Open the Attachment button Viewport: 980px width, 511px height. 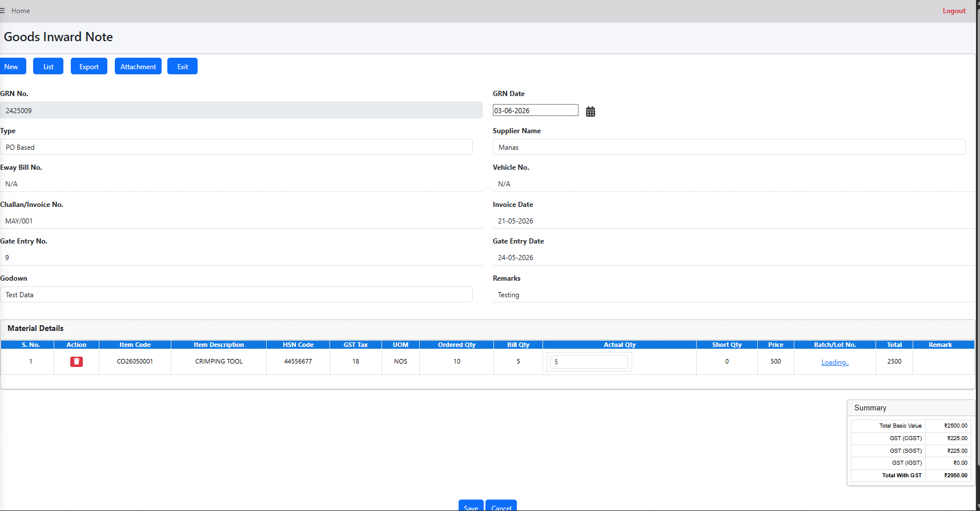click(x=138, y=66)
